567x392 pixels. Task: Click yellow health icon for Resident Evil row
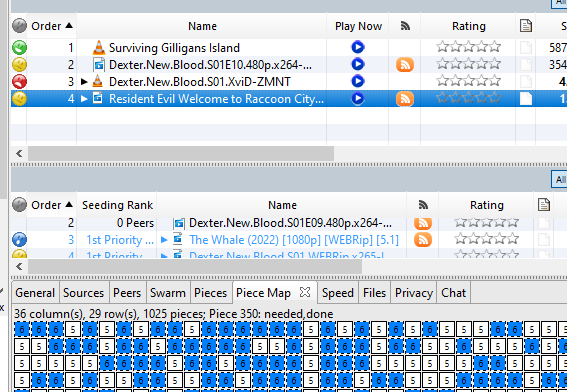coord(19,98)
